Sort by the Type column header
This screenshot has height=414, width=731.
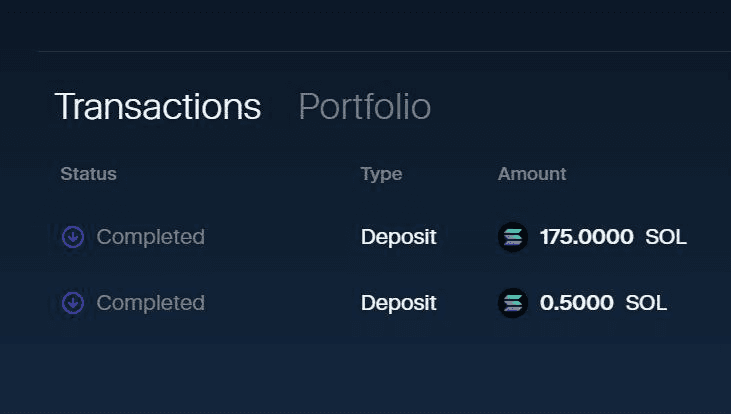click(381, 174)
